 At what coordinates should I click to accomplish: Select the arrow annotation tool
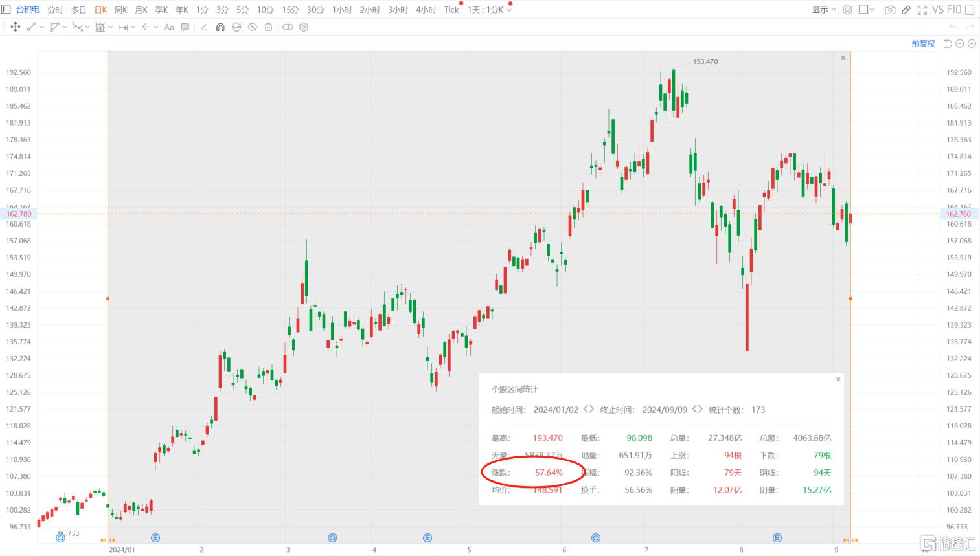coord(146,27)
